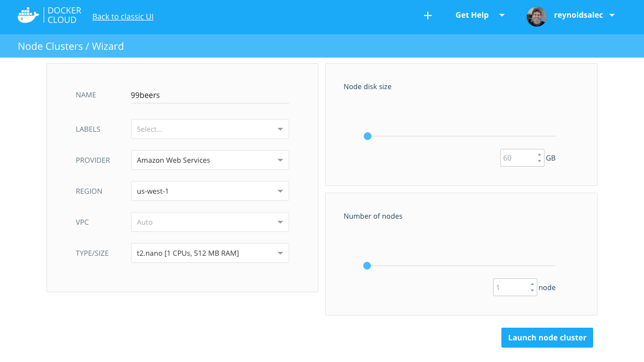This screenshot has width=644, height=362.
Task: Click the Number of nodes heading
Action: pos(373,216)
